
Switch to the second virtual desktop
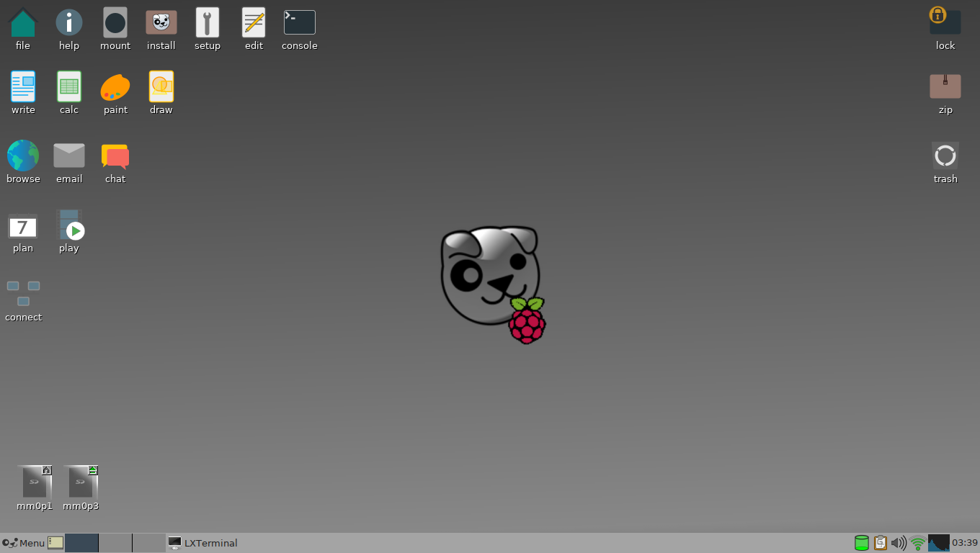click(x=115, y=543)
